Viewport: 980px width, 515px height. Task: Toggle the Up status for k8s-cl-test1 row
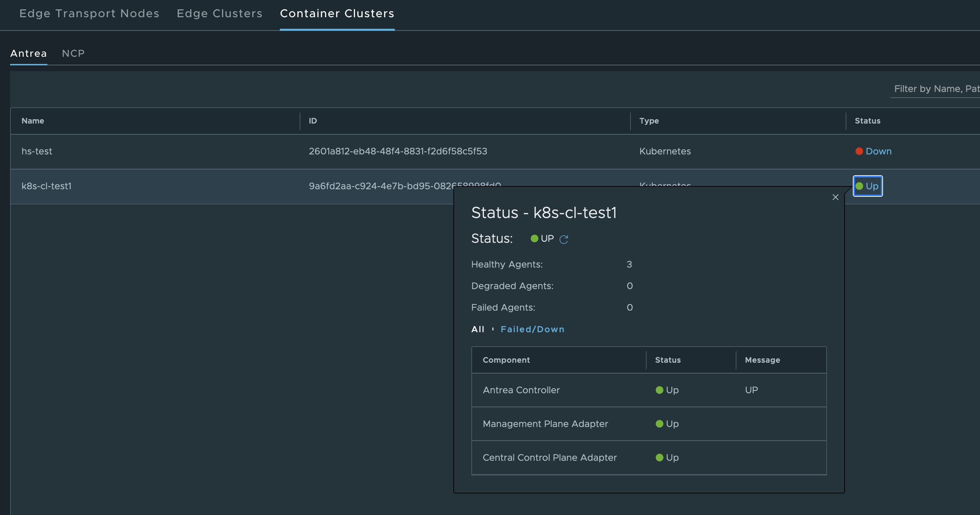868,186
